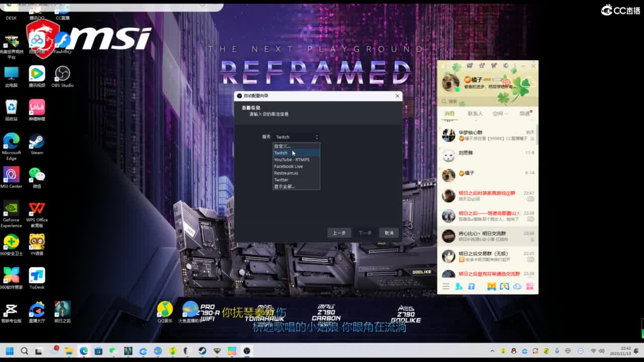Switch to 消息 tab in QQ
The height and width of the screenshot is (362, 644).
449,114
